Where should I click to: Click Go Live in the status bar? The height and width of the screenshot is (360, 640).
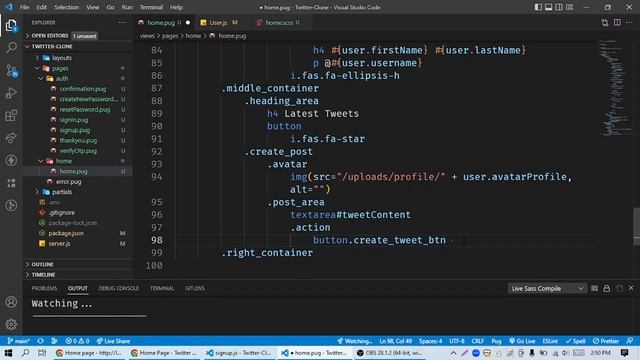click(x=522, y=341)
